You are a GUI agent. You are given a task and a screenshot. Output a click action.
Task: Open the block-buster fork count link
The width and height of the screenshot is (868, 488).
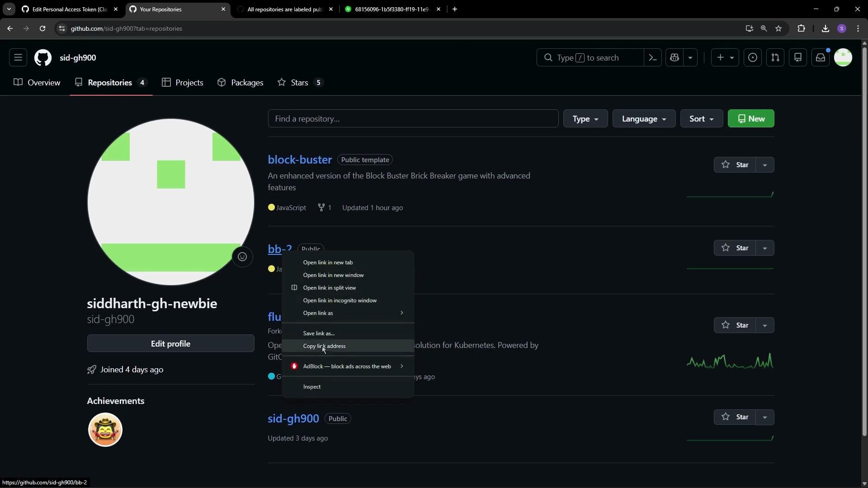point(325,207)
